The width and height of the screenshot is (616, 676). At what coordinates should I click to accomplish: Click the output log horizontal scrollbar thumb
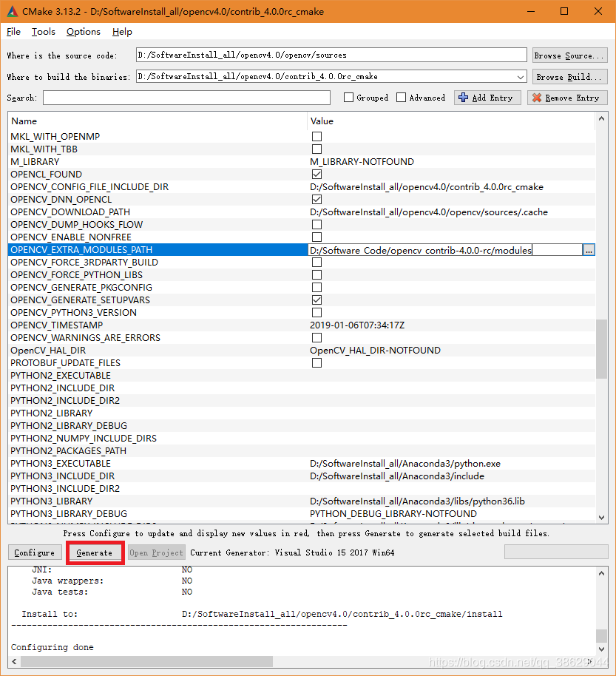(146, 661)
